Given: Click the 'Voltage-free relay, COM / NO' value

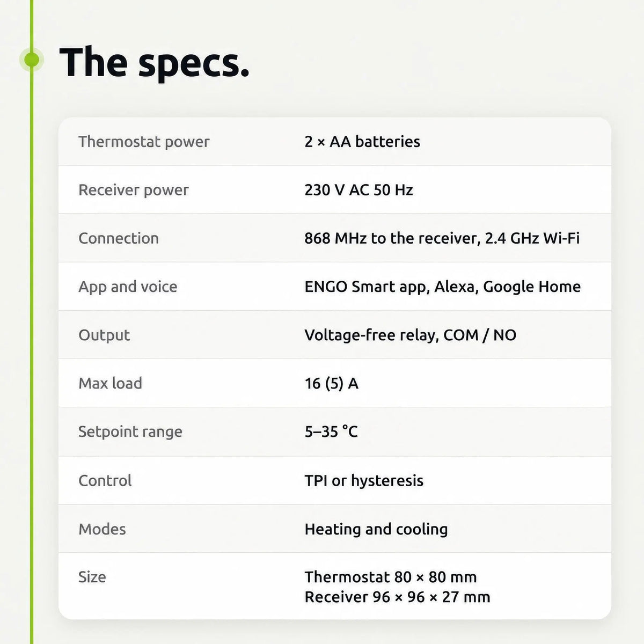Looking at the screenshot, I should click(x=411, y=335).
